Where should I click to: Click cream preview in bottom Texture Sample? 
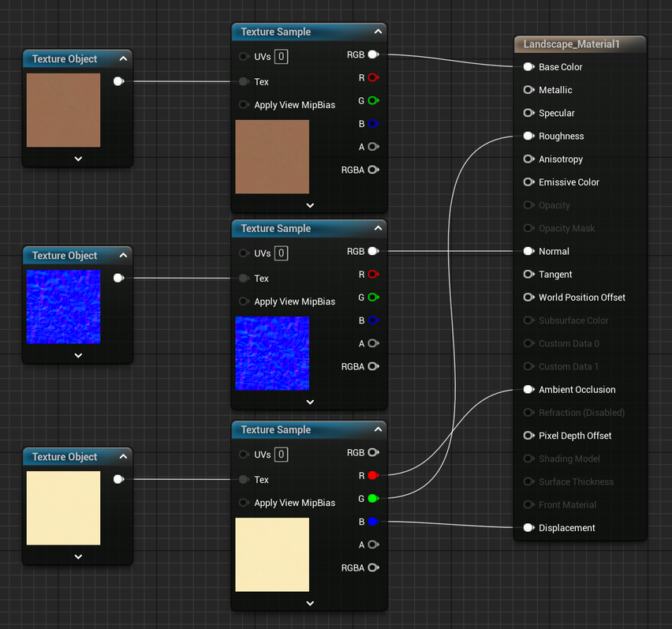click(x=272, y=555)
